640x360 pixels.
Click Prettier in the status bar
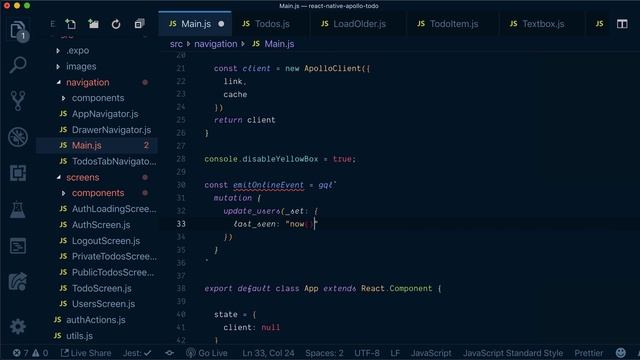click(589, 353)
